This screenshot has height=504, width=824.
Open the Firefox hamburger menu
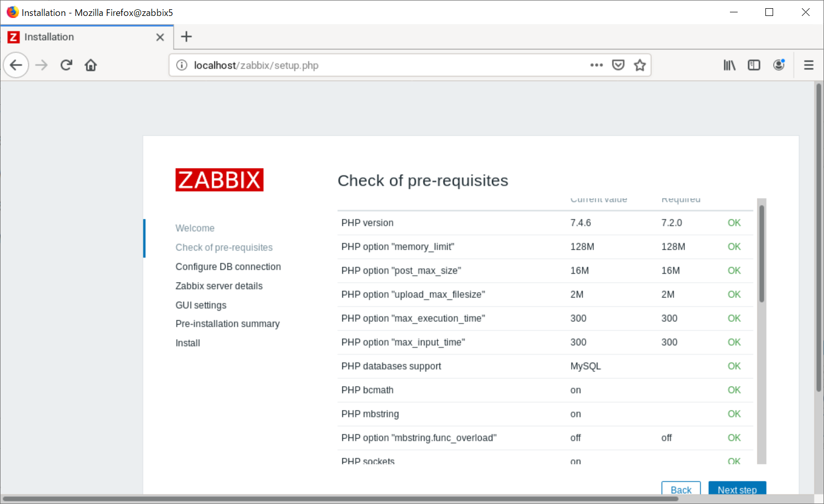pos(809,65)
